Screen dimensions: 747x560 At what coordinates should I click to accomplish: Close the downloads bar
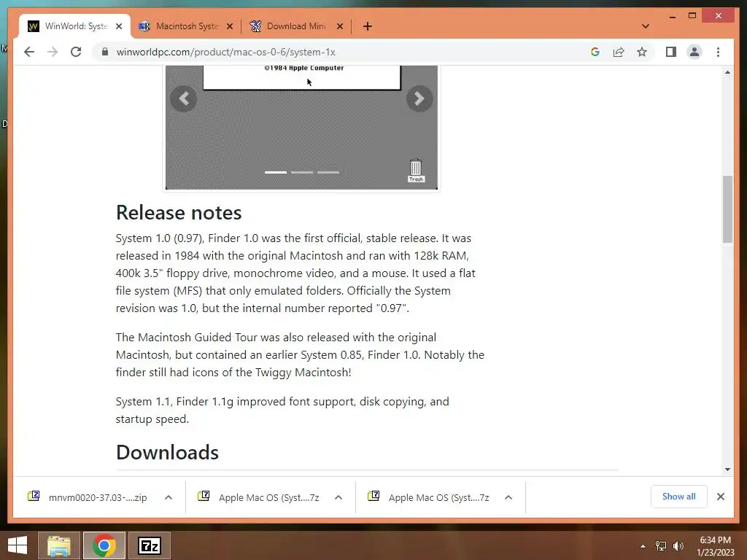click(720, 497)
